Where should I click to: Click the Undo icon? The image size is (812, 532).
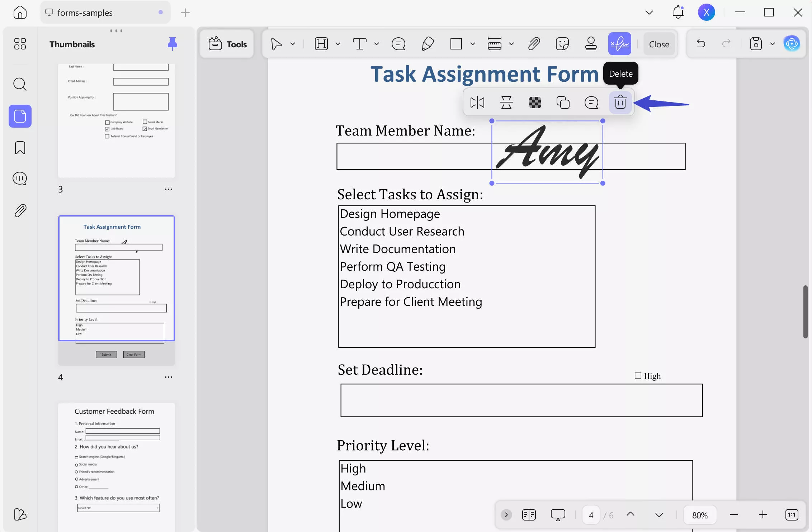pos(701,43)
